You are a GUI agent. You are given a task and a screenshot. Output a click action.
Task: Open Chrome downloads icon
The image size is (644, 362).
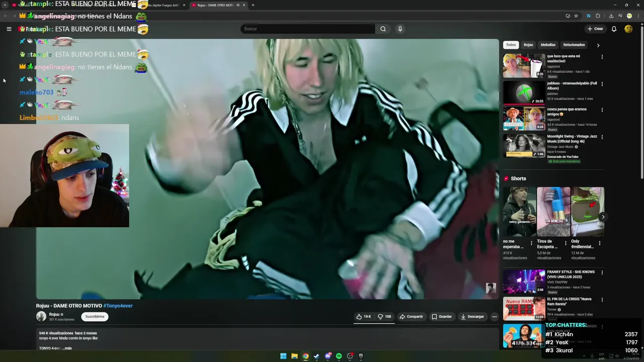point(611,16)
